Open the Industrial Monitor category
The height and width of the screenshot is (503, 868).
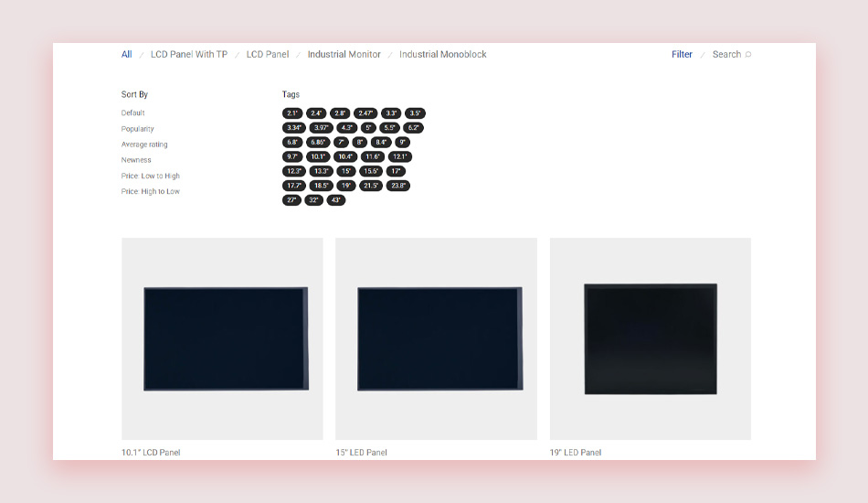(x=344, y=54)
